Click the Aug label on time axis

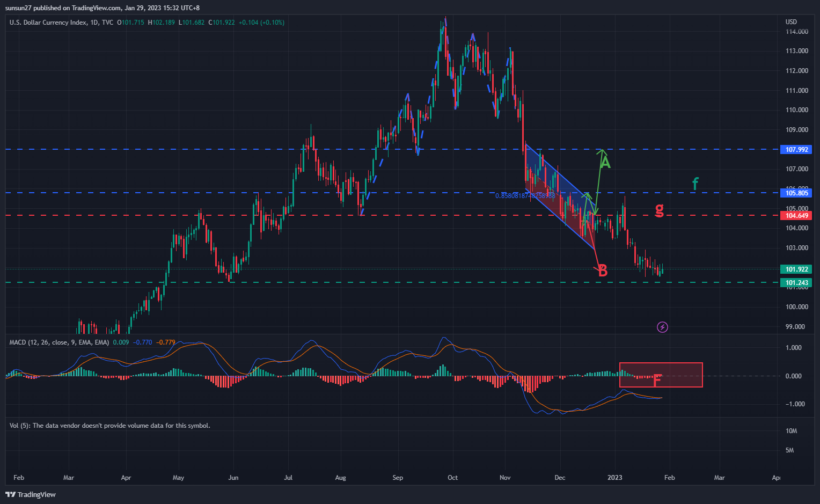click(x=340, y=478)
